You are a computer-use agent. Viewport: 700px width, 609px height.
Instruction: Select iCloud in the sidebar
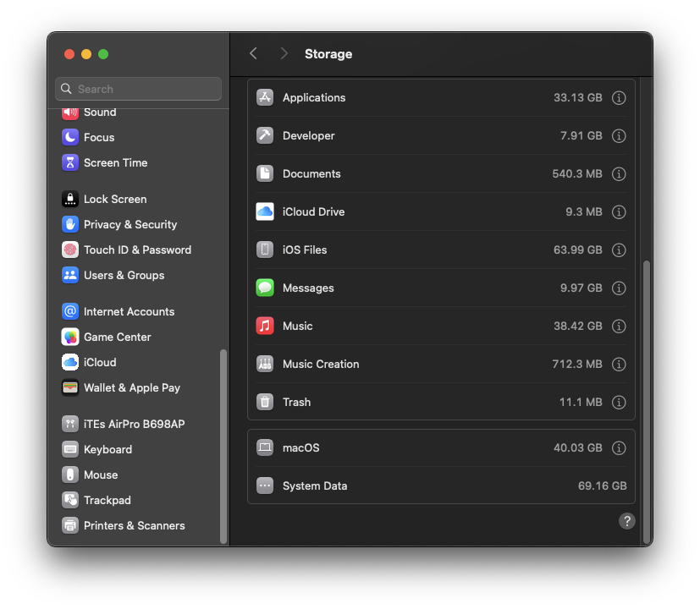point(99,363)
